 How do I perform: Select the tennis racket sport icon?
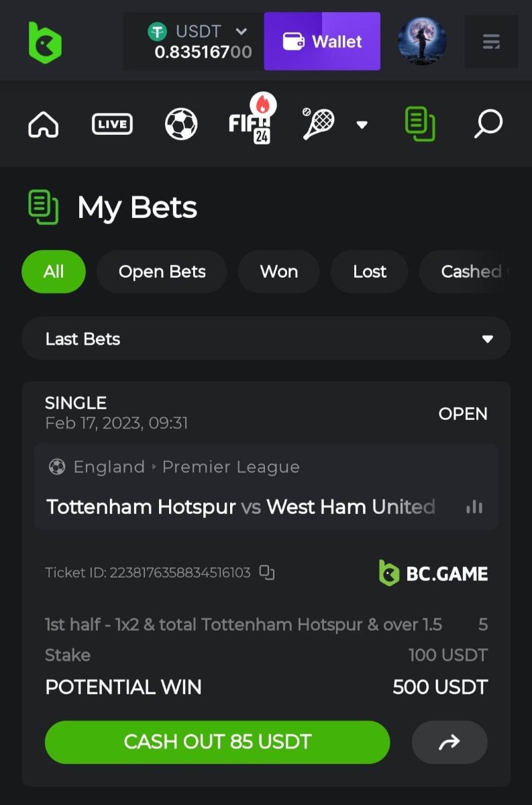(x=319, y=123)
